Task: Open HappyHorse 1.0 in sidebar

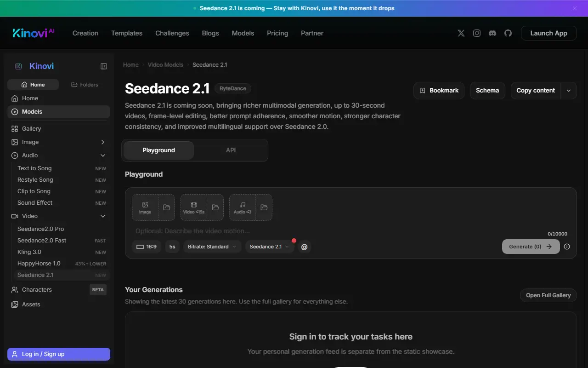Action: click(x=62, y=264)
